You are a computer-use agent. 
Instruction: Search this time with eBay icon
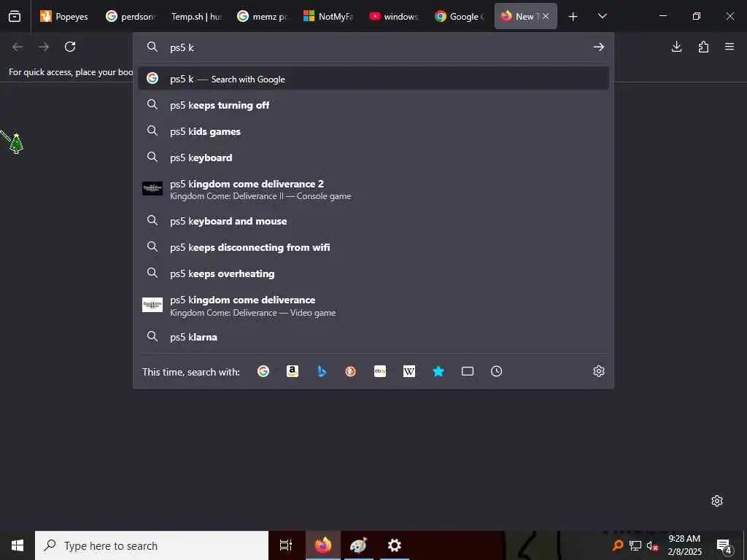[x=379, y=371]
